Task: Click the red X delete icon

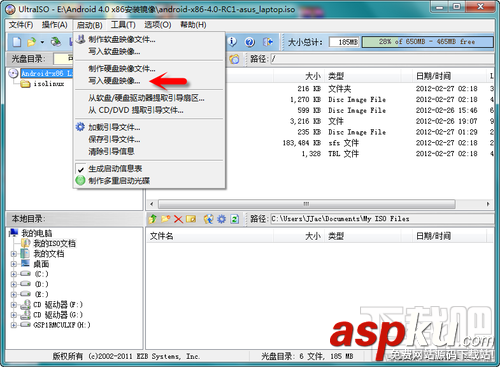Action: (x=178, y=219)
